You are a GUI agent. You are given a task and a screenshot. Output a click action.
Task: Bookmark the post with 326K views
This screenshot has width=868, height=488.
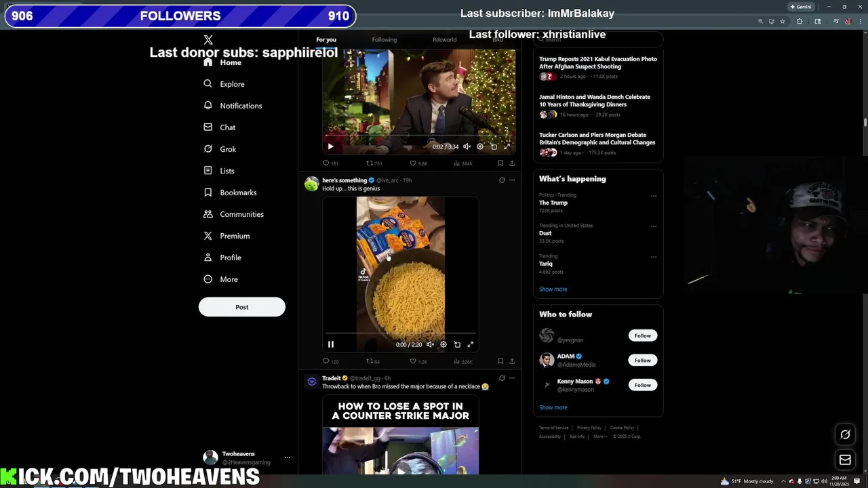[x=500, y=361]
